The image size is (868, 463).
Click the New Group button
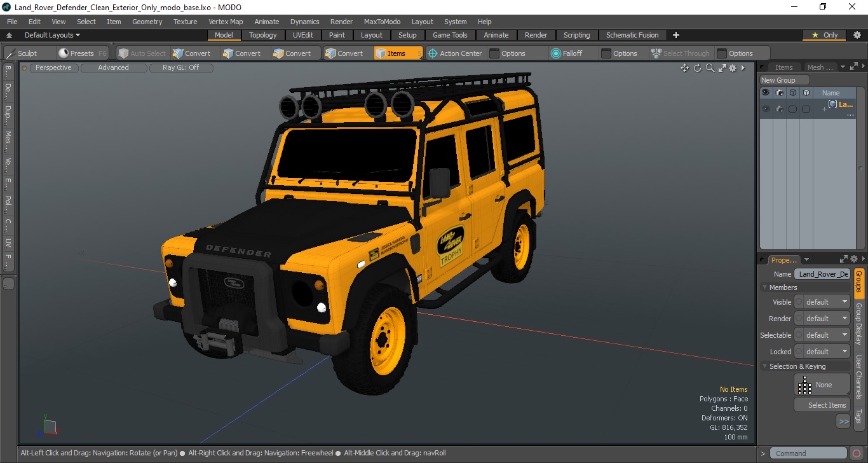coord(785,80)
